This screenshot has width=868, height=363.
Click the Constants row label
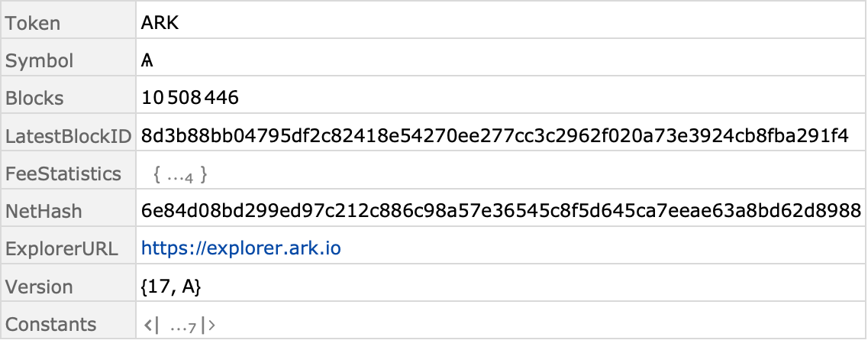(x=51, y=324)
